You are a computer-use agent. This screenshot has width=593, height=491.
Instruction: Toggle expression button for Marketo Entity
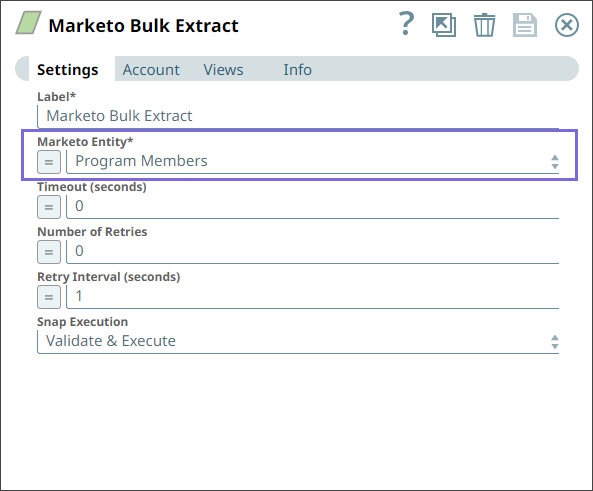(x=49, y=162)
